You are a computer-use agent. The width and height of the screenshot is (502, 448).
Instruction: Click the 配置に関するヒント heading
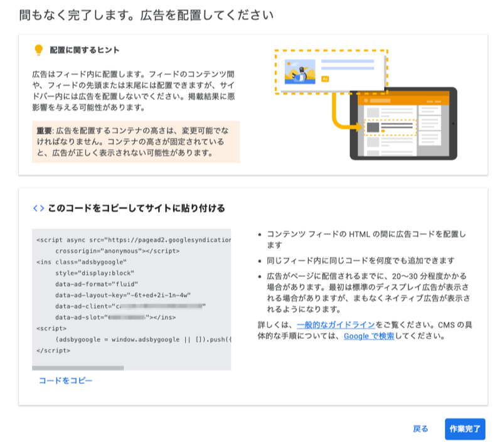(x=85, y=50)
